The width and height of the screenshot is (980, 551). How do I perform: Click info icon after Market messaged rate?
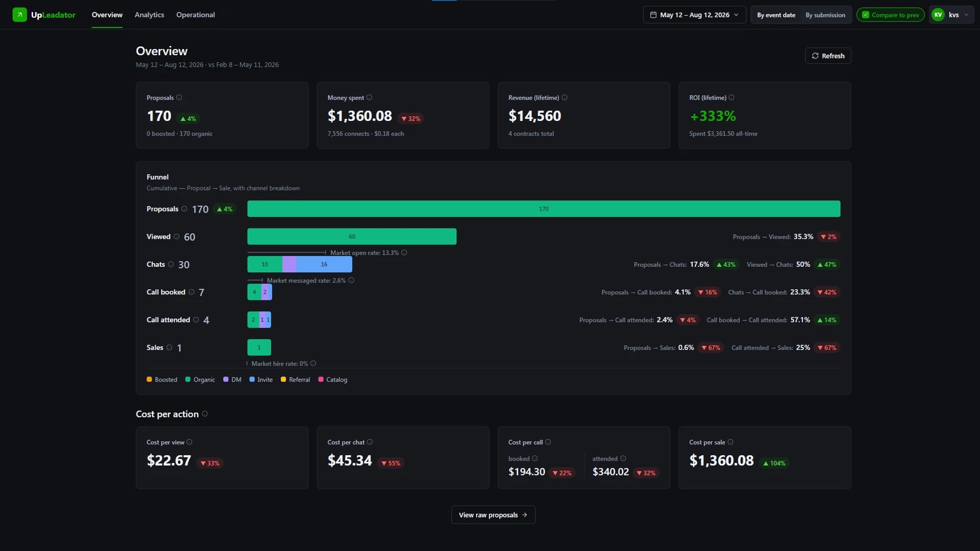(x=351, y=280)
